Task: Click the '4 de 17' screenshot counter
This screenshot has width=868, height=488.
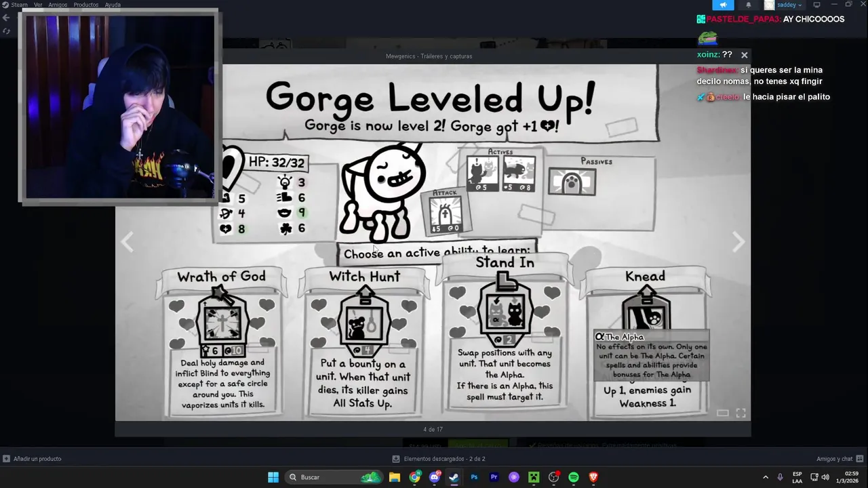Action: 433,429
